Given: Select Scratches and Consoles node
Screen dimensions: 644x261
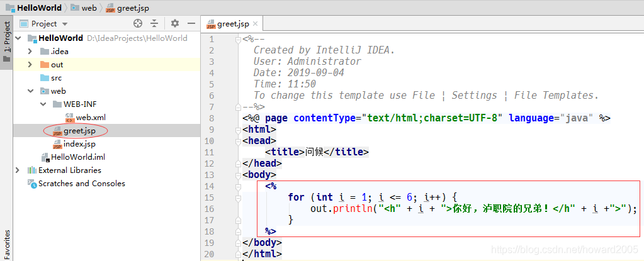Looking at the screenshot, I should pyautogui.click(x=82, y=183).
